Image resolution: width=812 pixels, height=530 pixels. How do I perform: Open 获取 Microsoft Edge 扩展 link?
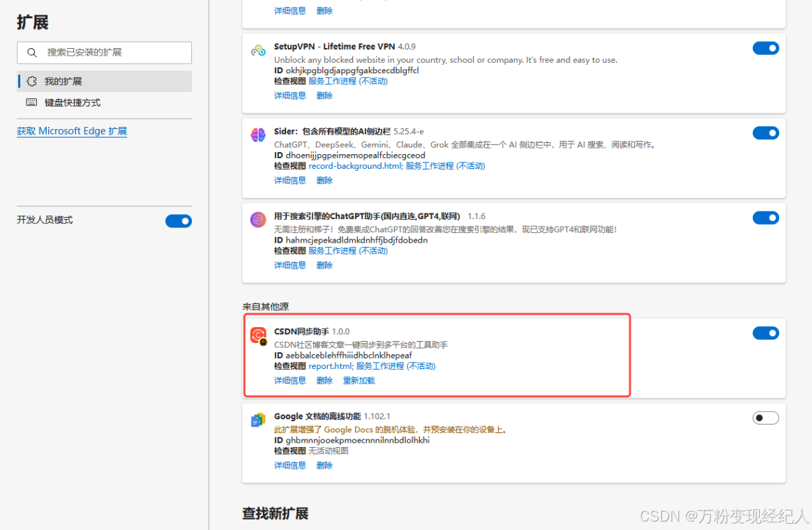[72, 131]
